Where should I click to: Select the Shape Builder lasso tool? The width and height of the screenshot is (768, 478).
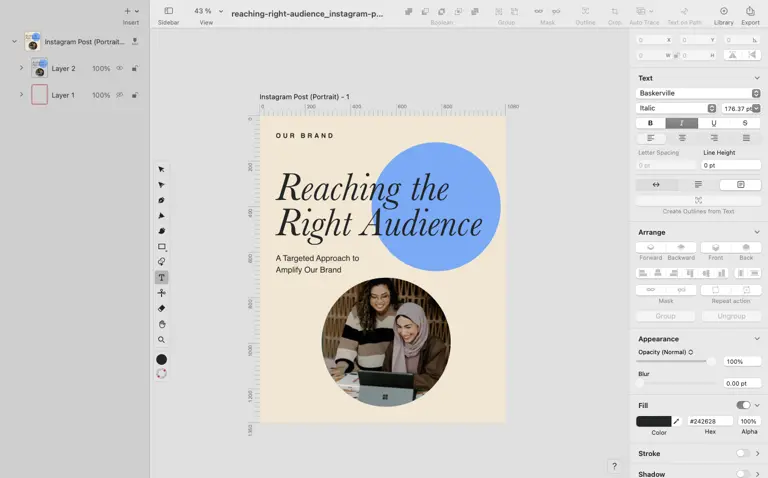[161, 262]
